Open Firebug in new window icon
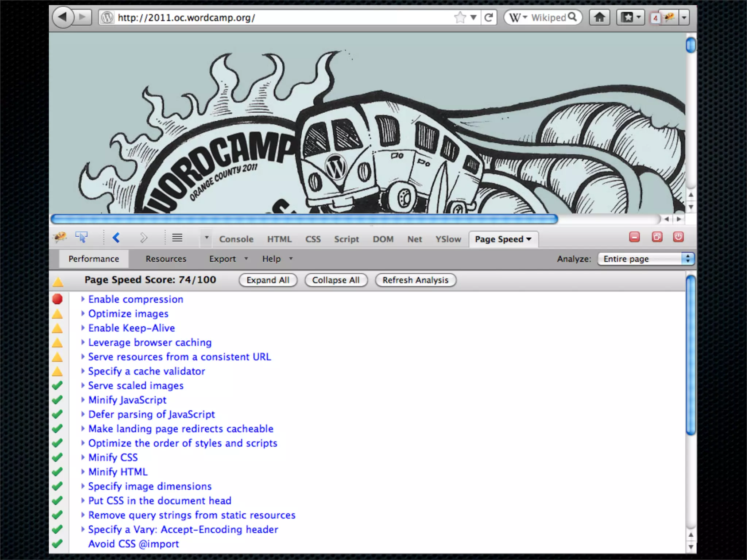 (657, 237)
